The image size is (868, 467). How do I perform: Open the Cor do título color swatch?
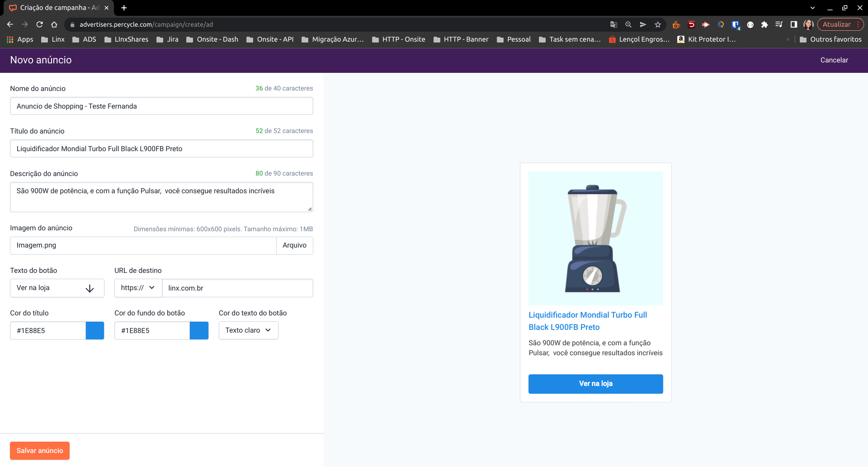[95, 331]
